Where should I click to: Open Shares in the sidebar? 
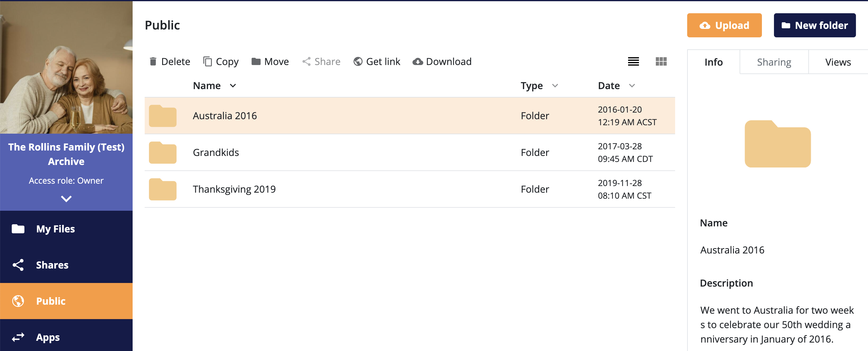pyautogui.click(x=52, y=265)
